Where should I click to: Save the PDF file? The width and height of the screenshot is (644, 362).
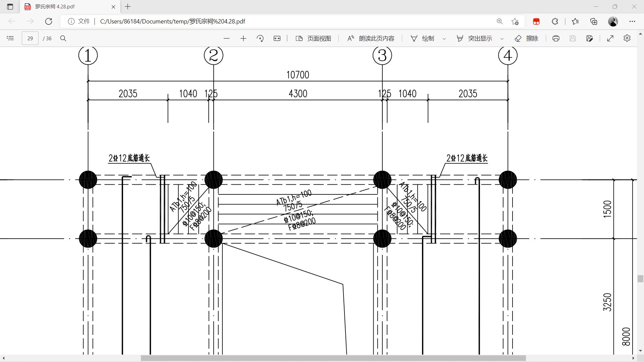573,38
